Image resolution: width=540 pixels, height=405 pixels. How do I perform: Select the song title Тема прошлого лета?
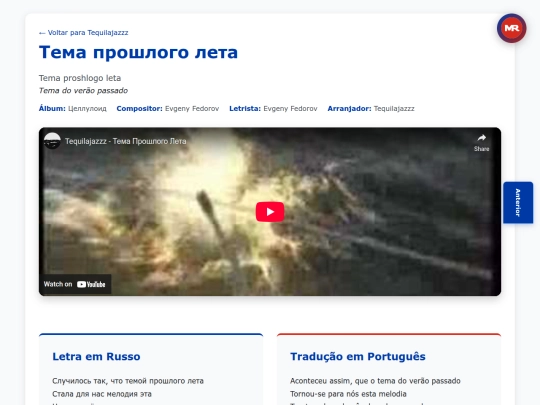[x=138, y=52]
